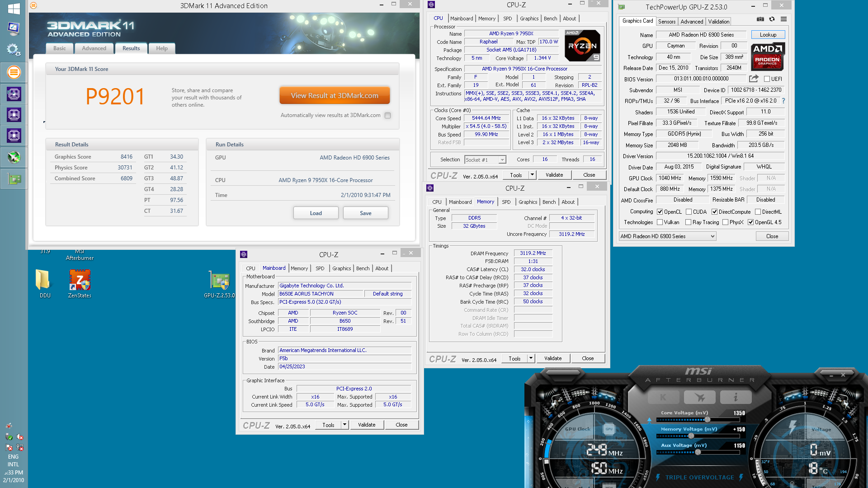
Task: Click the muted volume tray icon
Action: pos(19,436)
